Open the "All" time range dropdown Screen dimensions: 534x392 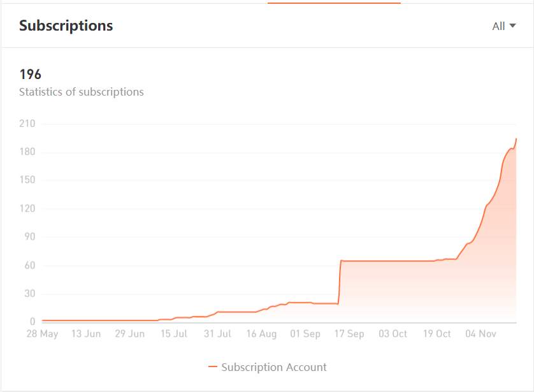(504, 26)
